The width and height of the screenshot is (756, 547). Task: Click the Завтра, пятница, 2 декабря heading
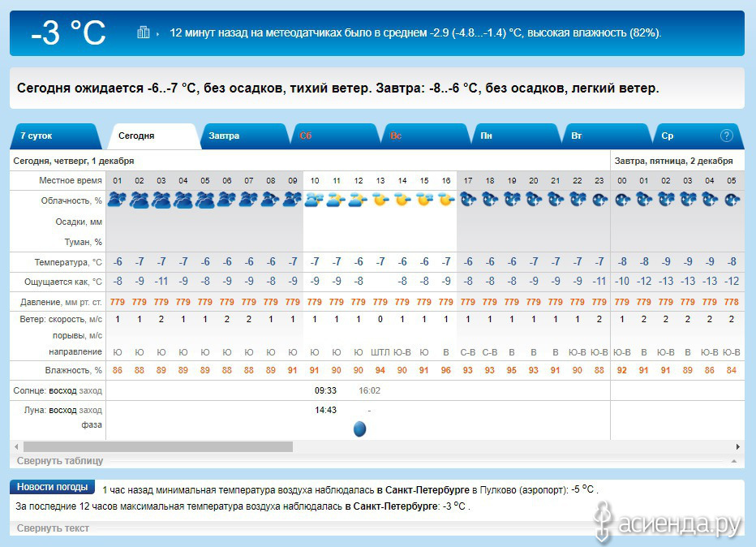click(673, 161)
